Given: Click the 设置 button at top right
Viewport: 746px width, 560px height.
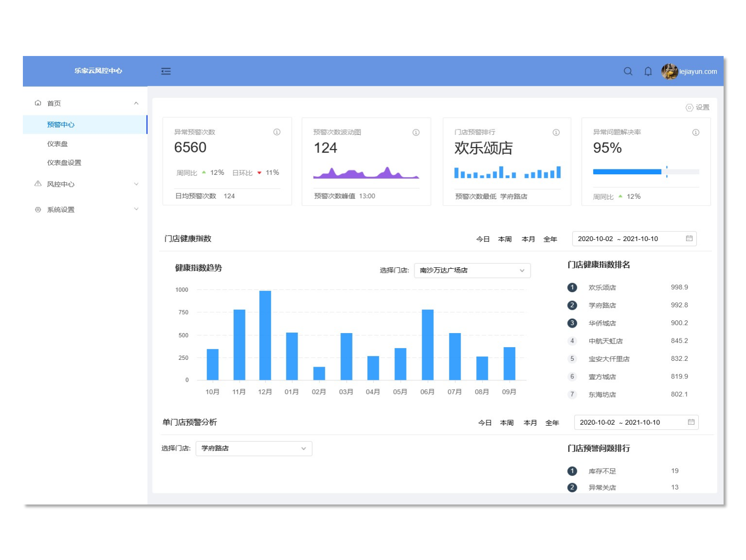Looking at the screenshot, I should coord(698,108).
